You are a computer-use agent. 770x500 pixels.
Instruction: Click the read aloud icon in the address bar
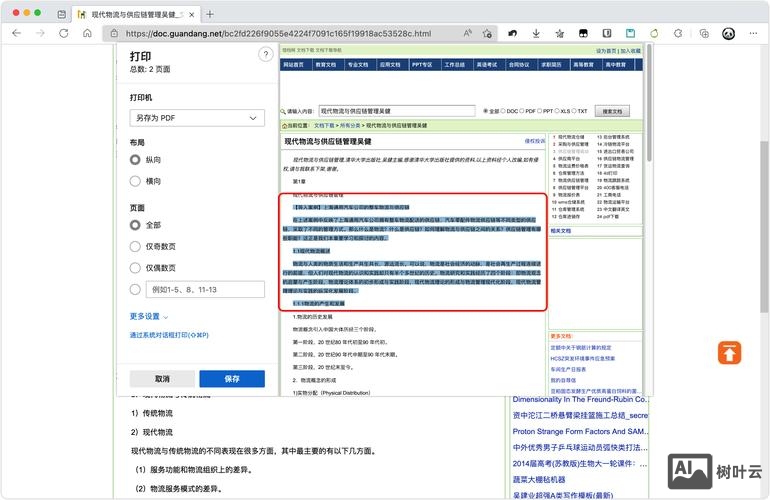click(468, 33)
